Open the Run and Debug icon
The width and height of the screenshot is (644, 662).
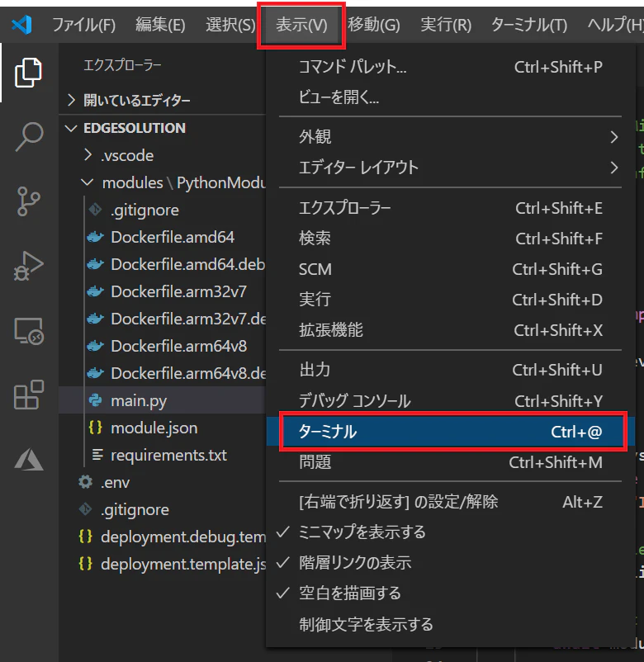pos(28,266)
